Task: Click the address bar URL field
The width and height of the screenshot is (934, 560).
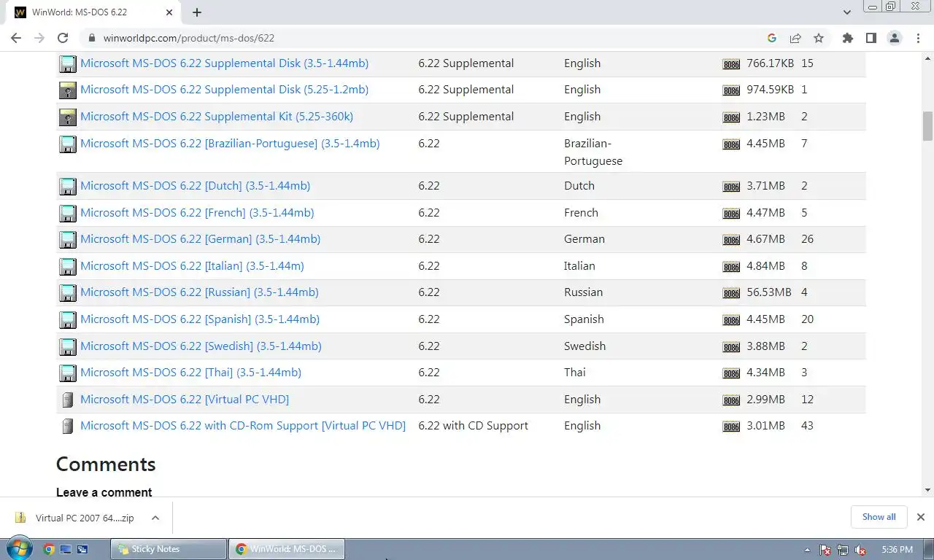Action: pyautogui.click(x=423, y=38)
